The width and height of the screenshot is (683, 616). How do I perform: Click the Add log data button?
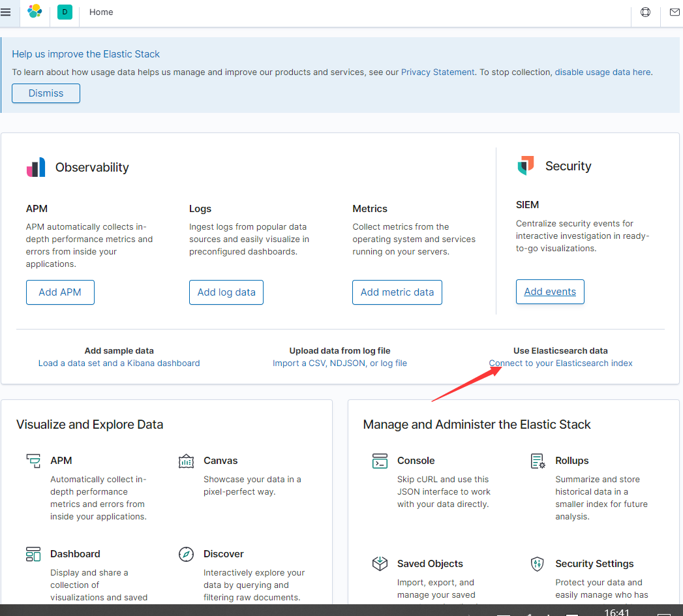coord(226,292)
